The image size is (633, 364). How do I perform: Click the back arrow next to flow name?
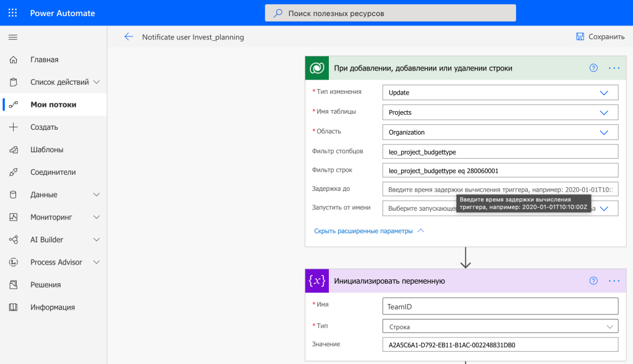[129, 37]
